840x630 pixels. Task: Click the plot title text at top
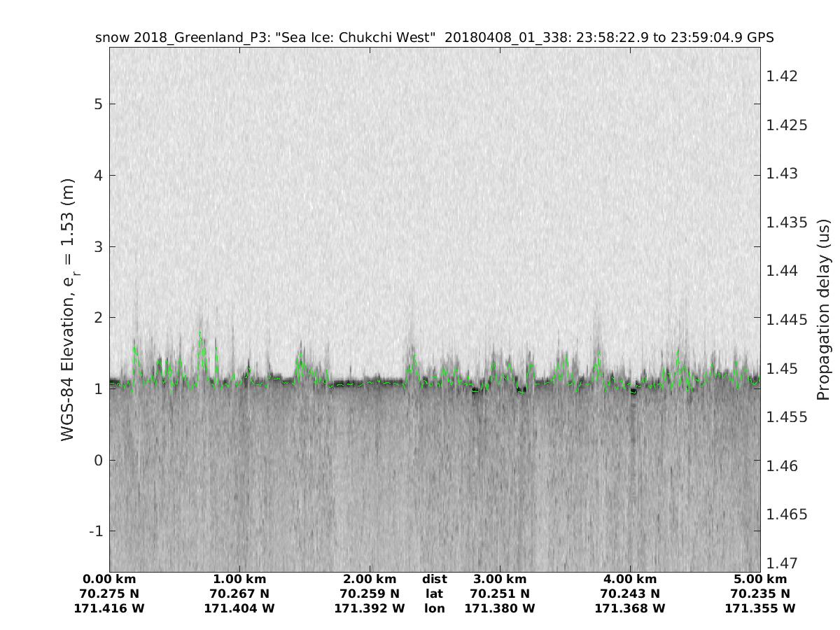434,38
